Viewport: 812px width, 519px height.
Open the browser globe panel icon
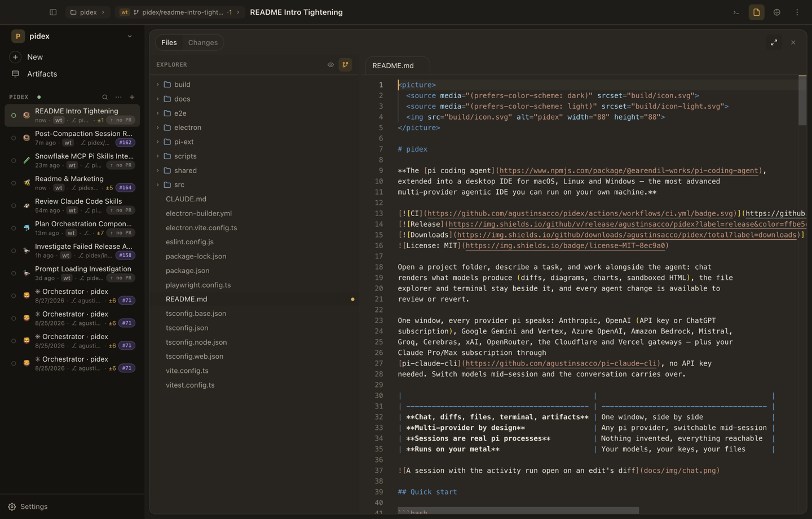(777, 12)
